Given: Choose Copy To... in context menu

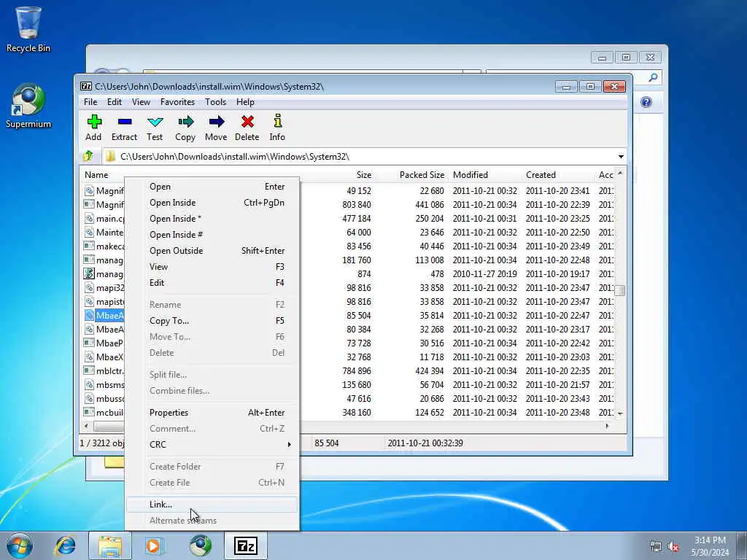Looking at the screenshot, I should pos(212,321).
